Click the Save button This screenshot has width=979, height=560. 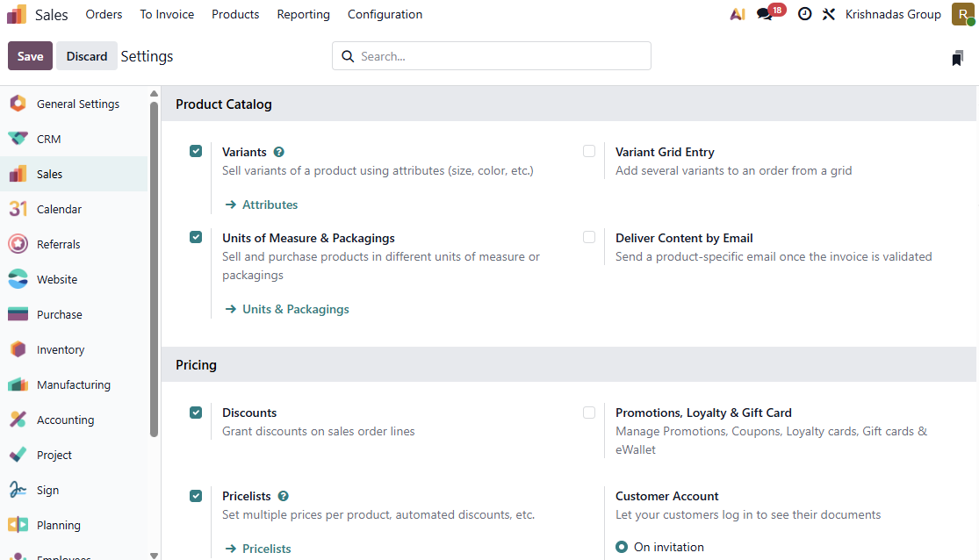coord(30,56)
